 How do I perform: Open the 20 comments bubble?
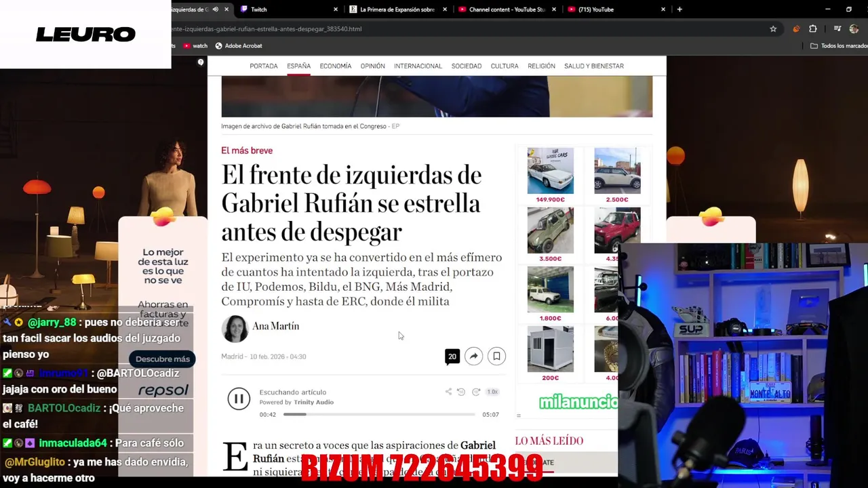[x=452, y=357]
